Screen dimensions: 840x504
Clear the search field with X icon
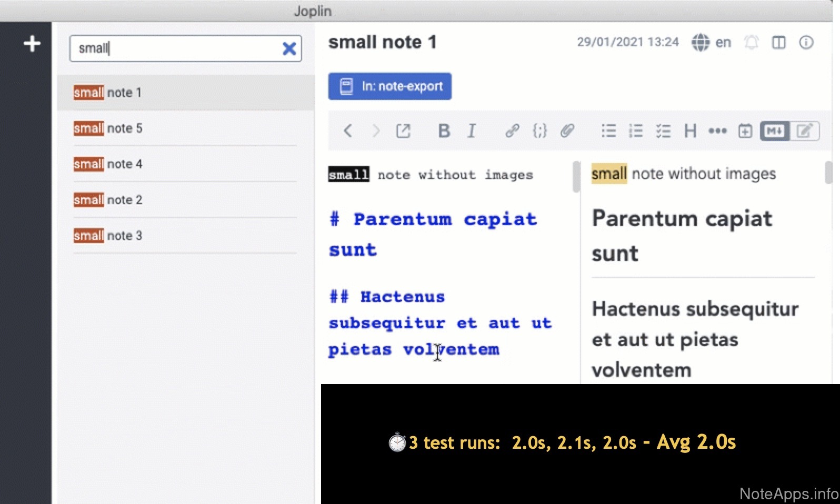pos(289,49)
